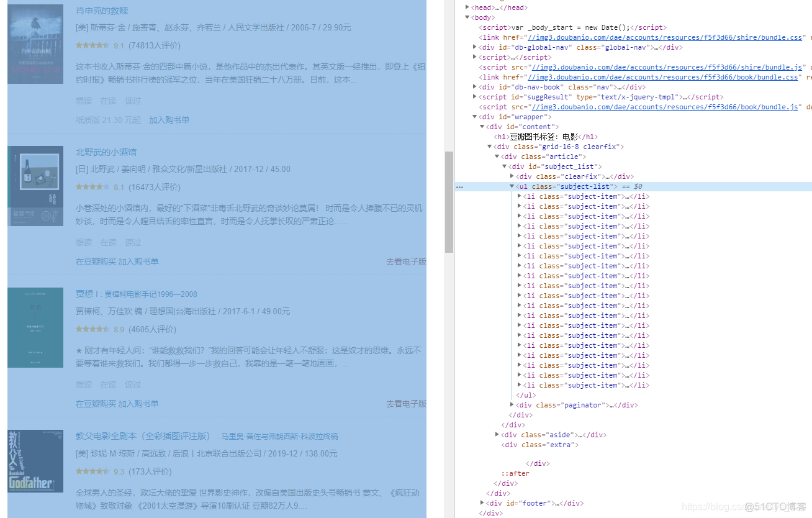This screenshot has height=518, width=812.
Task: Click the 贾想 book cover thumbnail
Action: 35,327
